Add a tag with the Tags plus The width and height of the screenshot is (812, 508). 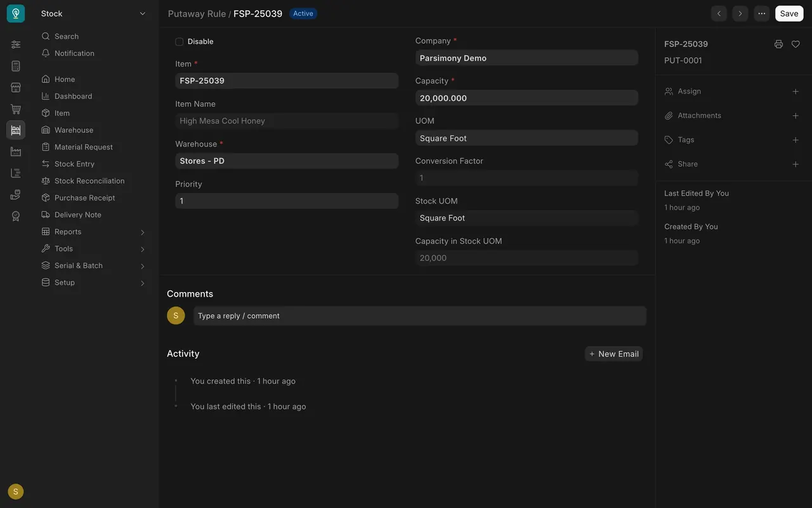(x=796, y=140)
